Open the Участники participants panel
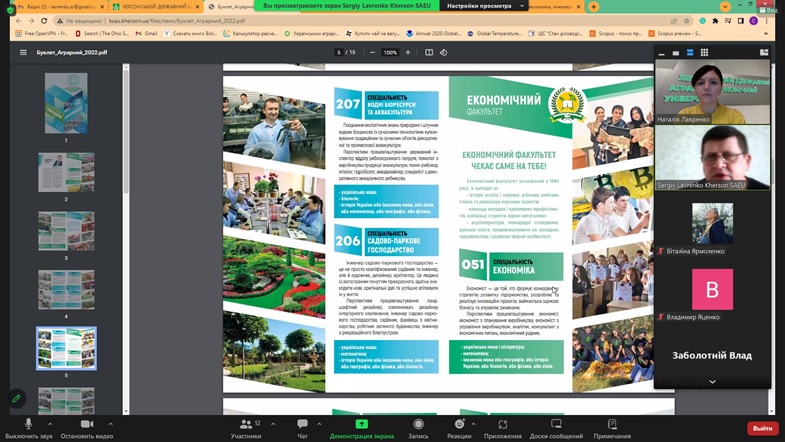Image resolution: width=785 pixels, height=442 pixels. (246, 428)
